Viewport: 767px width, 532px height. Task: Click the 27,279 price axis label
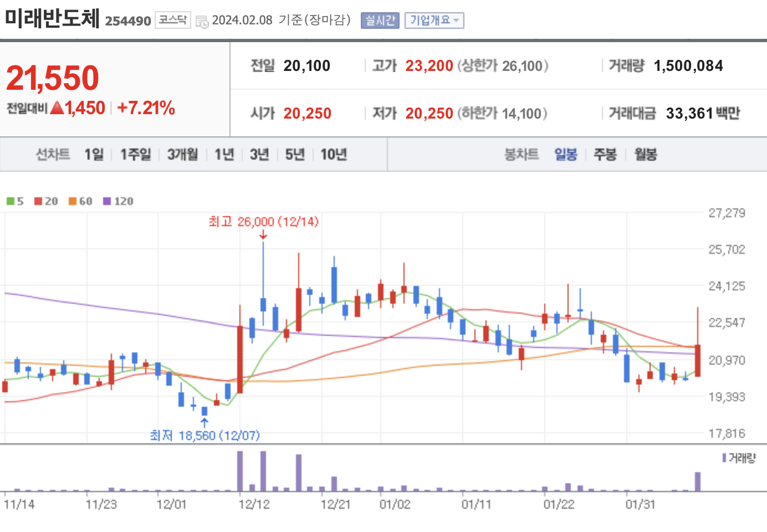coord(727,213)
